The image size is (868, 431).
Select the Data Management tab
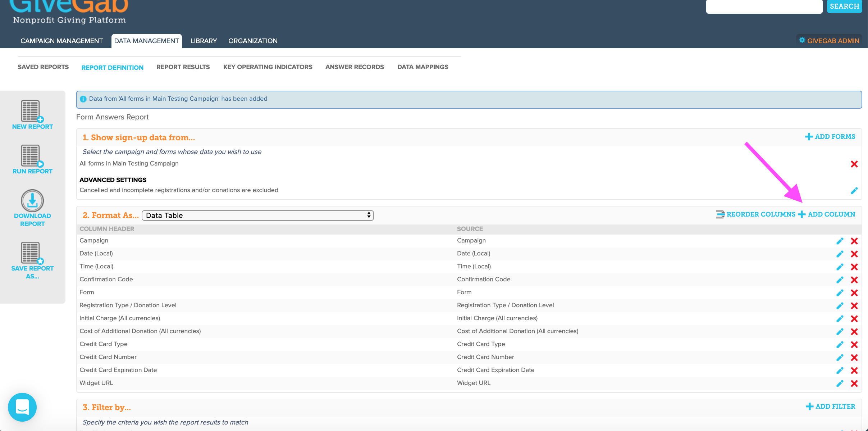coord(147,41)
